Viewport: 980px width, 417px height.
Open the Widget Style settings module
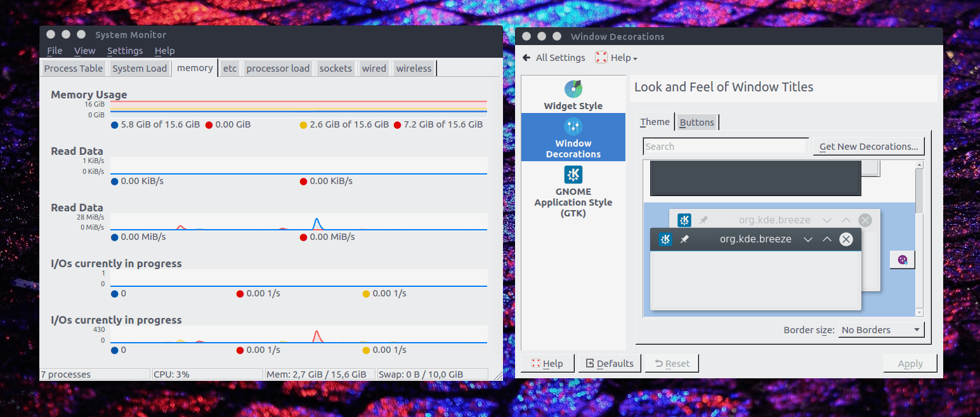[x=573, y=95]
